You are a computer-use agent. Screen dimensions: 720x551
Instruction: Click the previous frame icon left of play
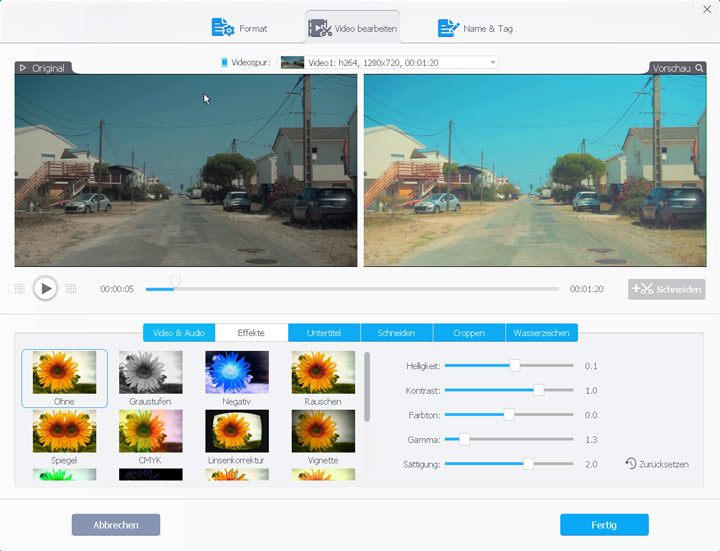20,289
